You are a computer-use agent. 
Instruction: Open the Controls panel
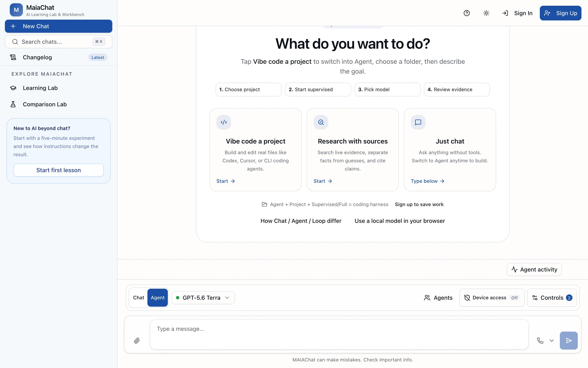coord(552,298)
